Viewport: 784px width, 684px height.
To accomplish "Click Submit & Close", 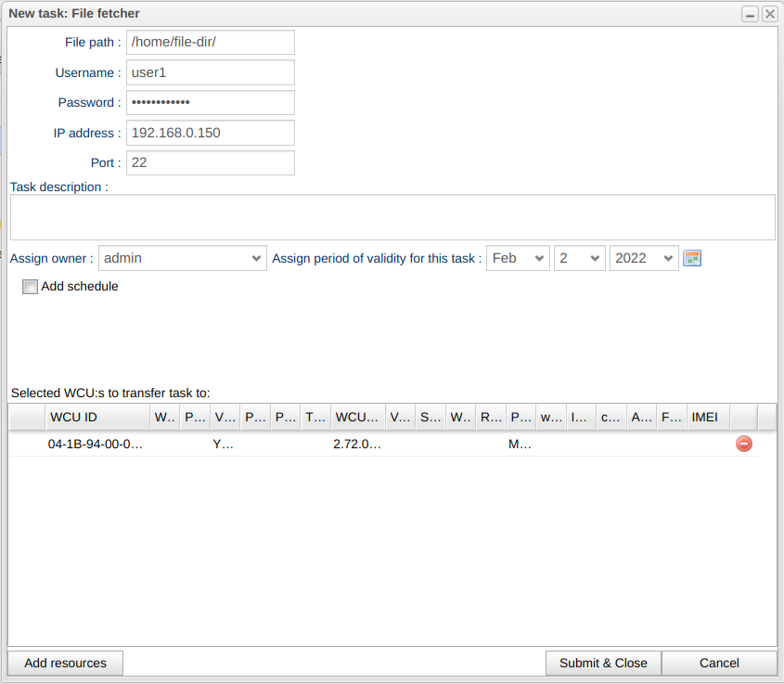I will click(603, 663).
